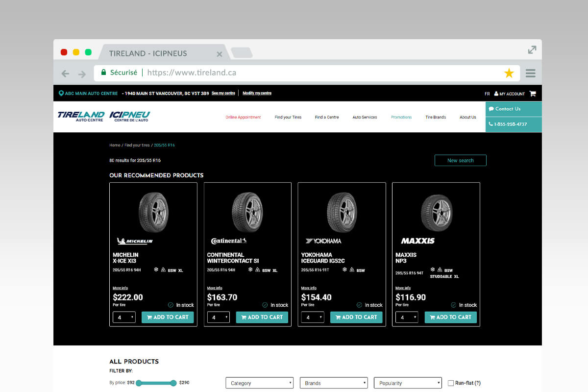The height and width of the screenshot is (392, 588).
Task: Click the price slider maximum handle at $290
Action: pos(173,383)
